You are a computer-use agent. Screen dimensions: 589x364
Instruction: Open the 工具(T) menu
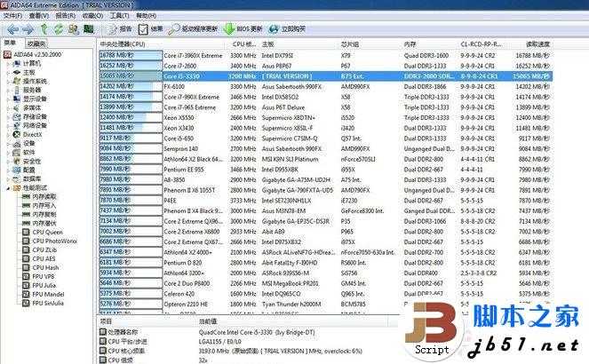pyautogui.click(x=117, y=16)
